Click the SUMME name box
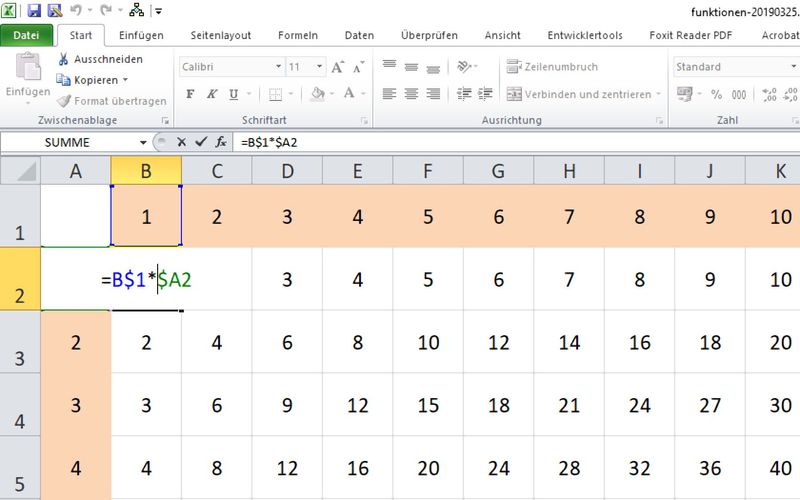This screenshot has width=800, height=500. (67, 142)
